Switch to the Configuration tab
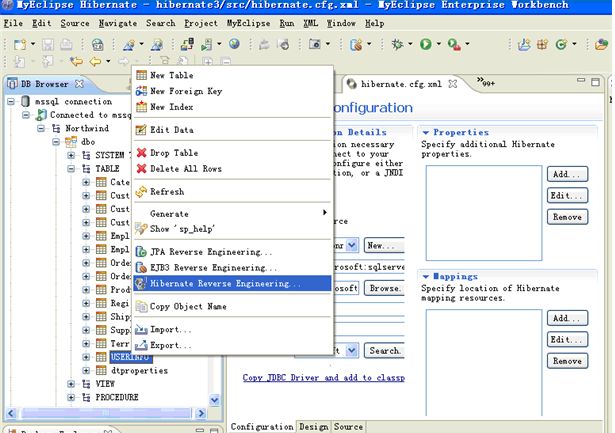This screenshot has height=433, width=615. pyautogui.click(x=262, y=426)
